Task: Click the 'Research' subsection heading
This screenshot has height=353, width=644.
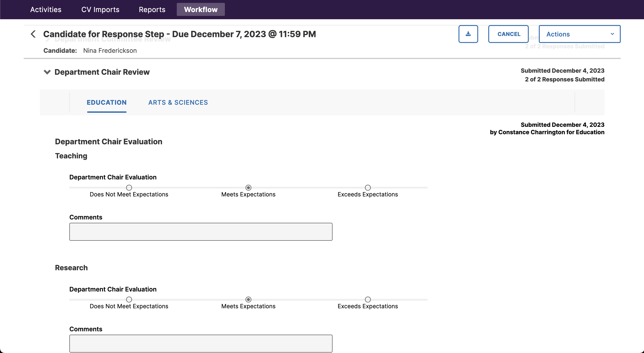Action: click(71, 268)
